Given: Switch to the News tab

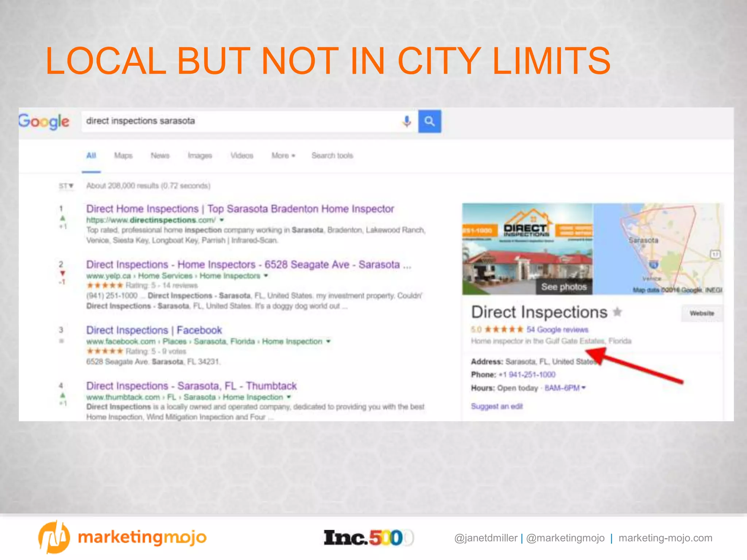Looking at the screenshot, I should pyautogui.click(x=160, y=156).
